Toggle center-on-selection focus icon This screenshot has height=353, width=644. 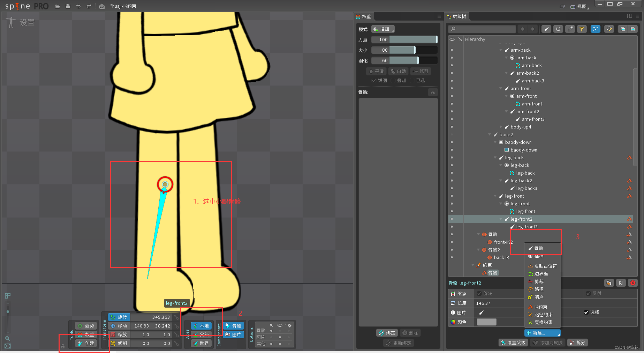(596, 29)
